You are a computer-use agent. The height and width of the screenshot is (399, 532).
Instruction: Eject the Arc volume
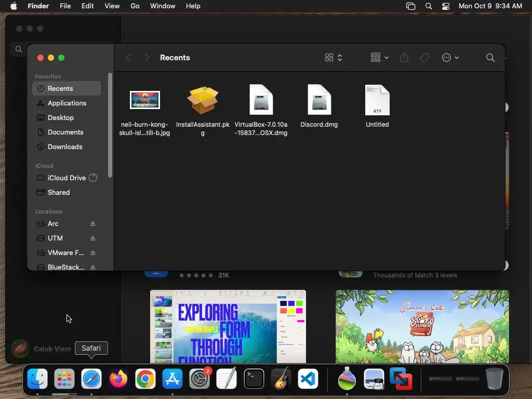(92, 223)
